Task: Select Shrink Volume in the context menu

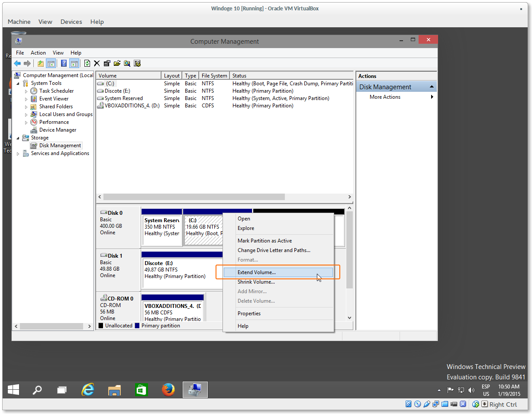Action: (256, 281)
